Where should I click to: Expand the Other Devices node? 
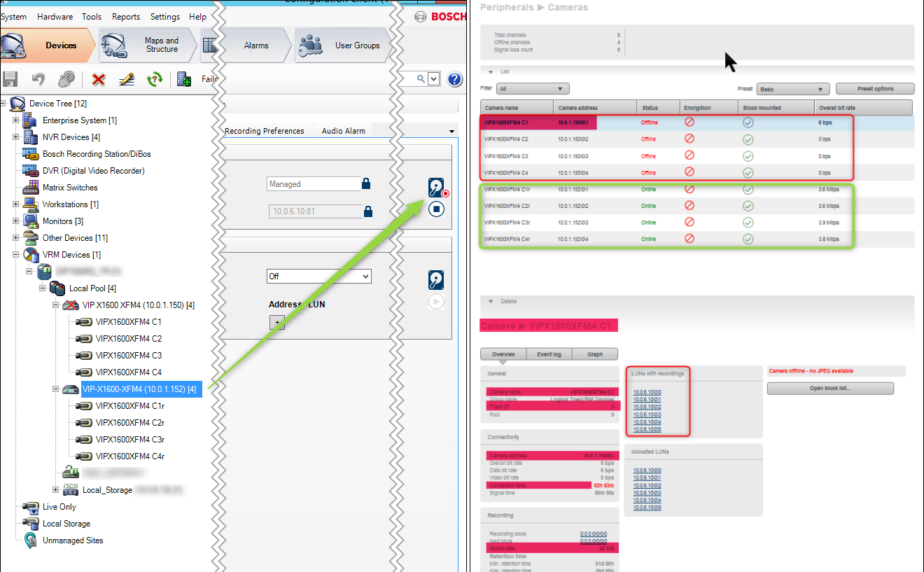click(x=16, y=238)
